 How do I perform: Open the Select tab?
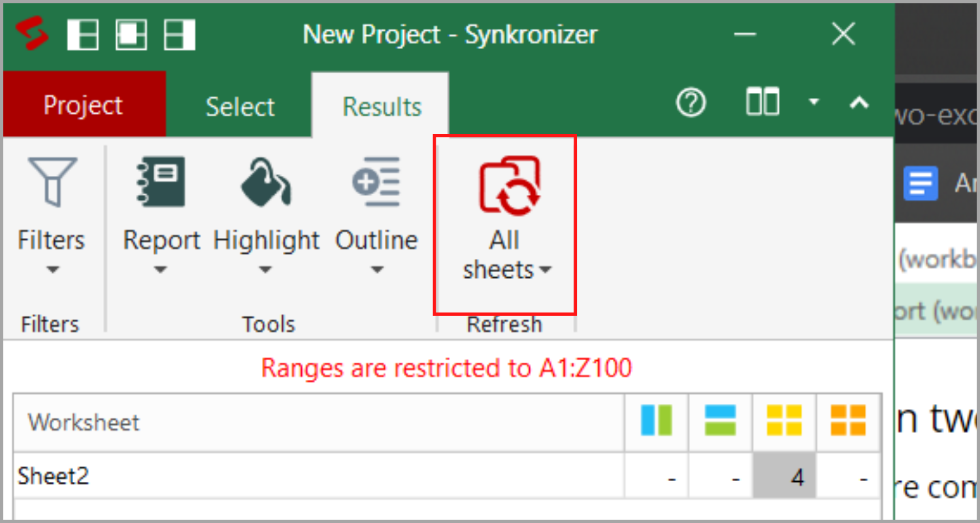pyautogui.click(x=240, y=107)
